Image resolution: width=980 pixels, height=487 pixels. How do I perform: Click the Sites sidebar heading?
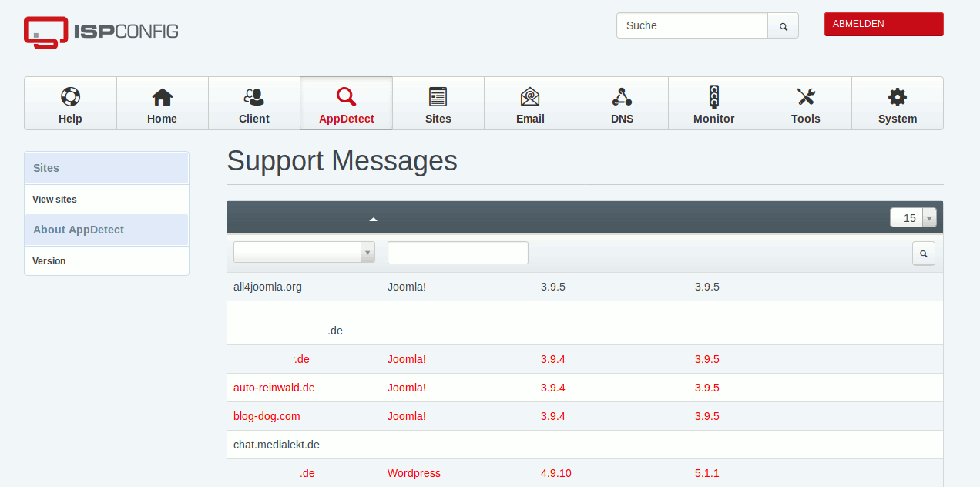(106, 168)
